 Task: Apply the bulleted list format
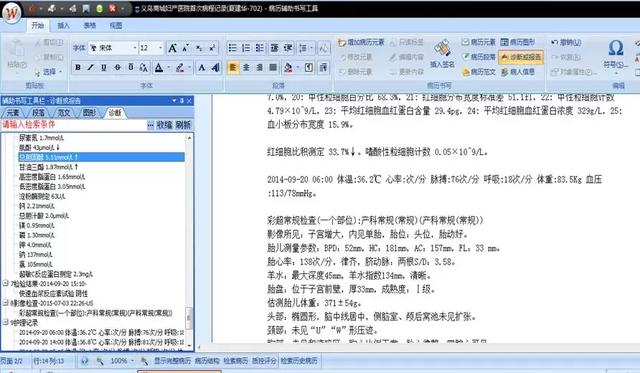233,48
